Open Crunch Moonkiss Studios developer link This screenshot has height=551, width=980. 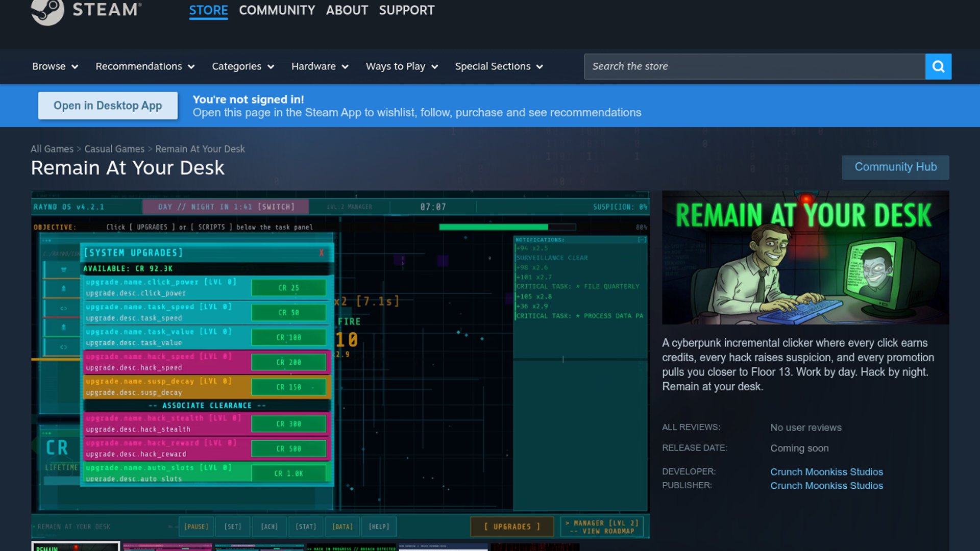tap(826, 472)
